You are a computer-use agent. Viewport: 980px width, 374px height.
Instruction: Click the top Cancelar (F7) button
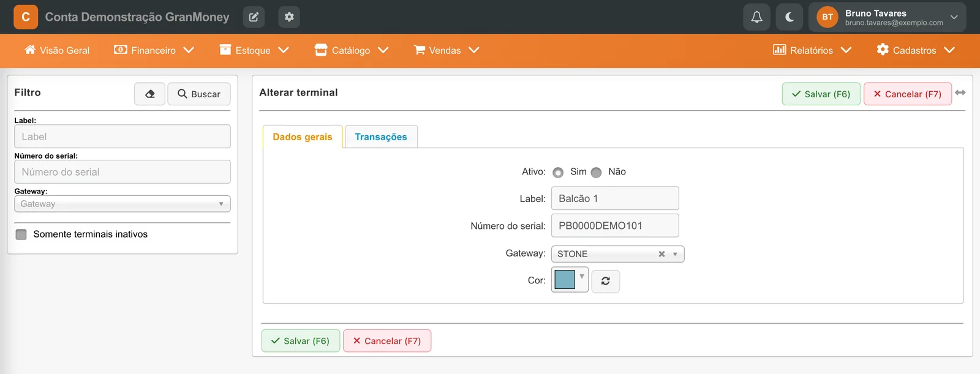[x=908, y=94]
